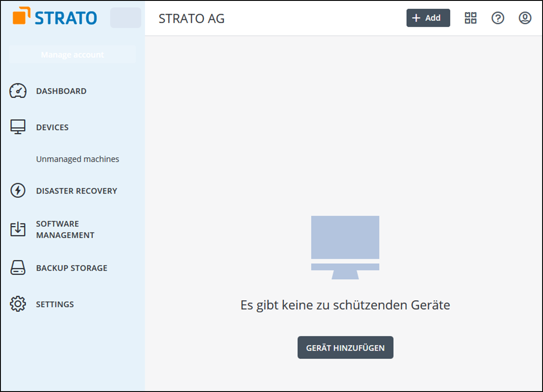Screen dimensions: 543x392
Task: Select the Unmanaged machines entry
Action: click(x=77, y=159)
